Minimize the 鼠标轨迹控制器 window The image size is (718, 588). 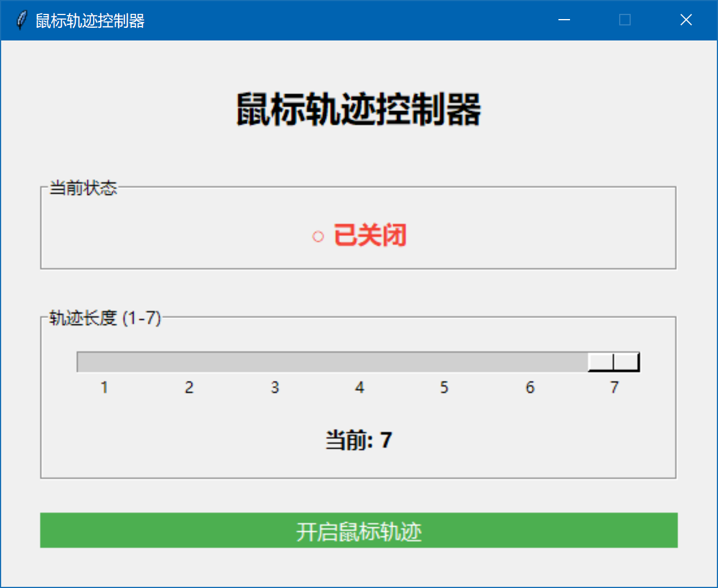click(564, 20)
